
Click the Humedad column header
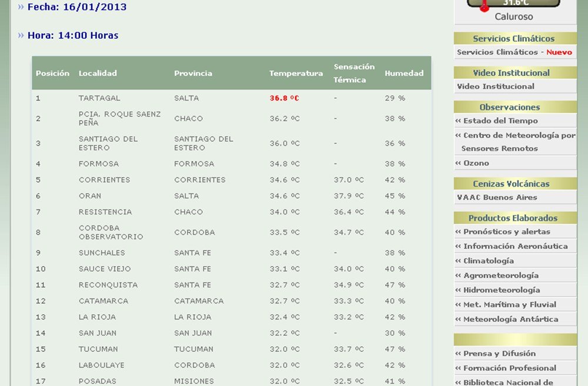coord(404,74)
